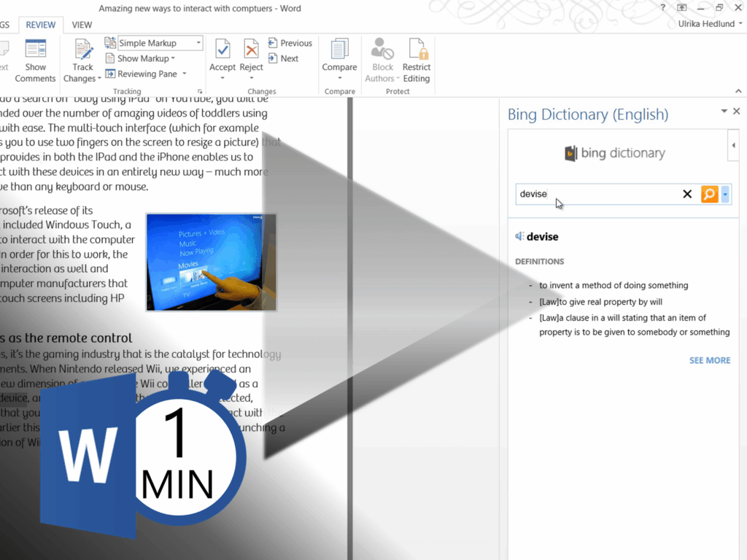Select the touch screen picture in document
This screenshot has width=747, height=560.
click(x=211, y=262)
